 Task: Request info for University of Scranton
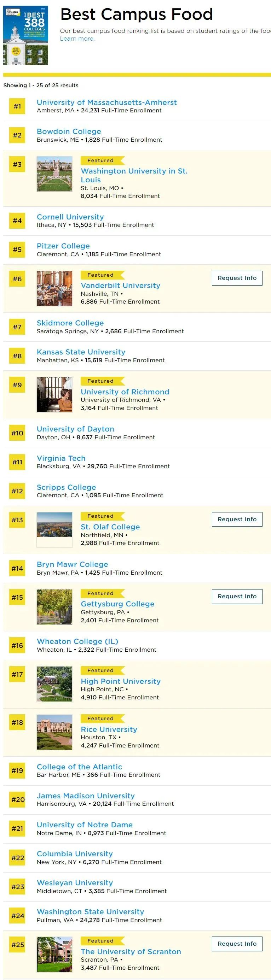coord(237,944)
